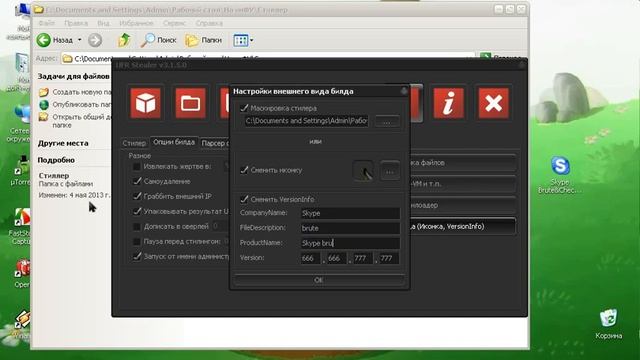Enable Дописать в оверлей checkbox

137,227
